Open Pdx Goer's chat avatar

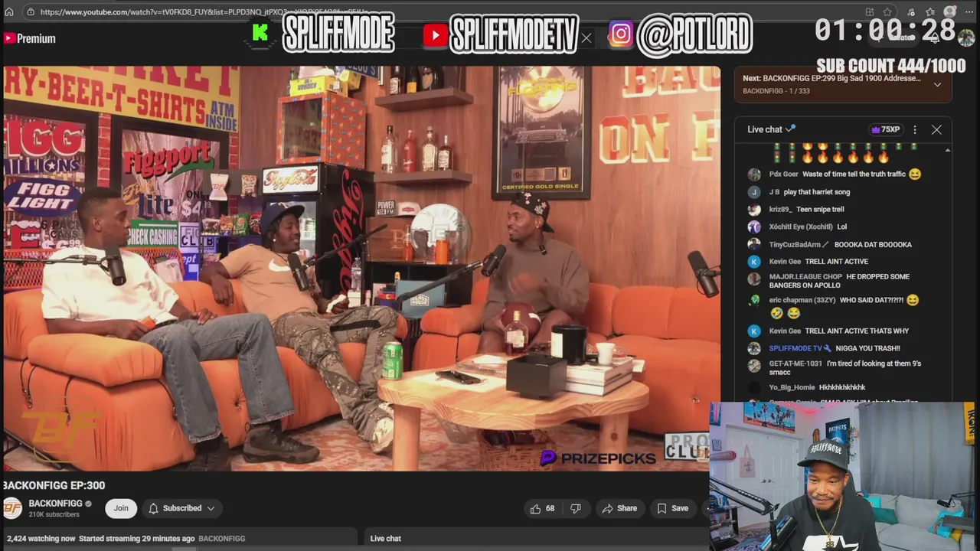point(754,174)
